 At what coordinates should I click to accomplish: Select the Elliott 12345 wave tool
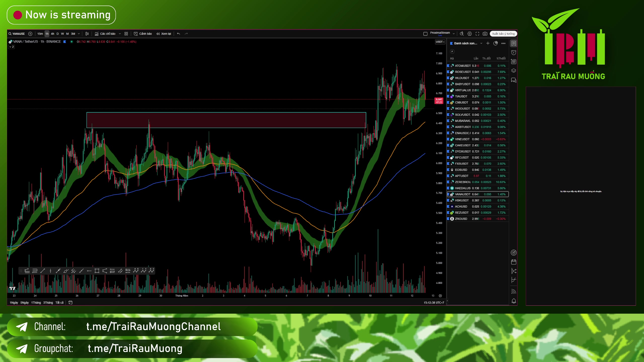143,271
